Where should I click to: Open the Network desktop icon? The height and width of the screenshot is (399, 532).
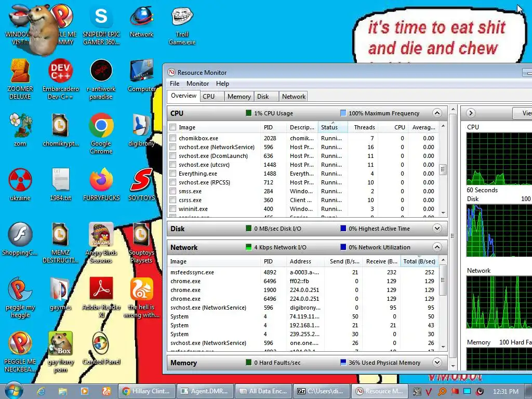pyautogui.click(x=141, y=23)
